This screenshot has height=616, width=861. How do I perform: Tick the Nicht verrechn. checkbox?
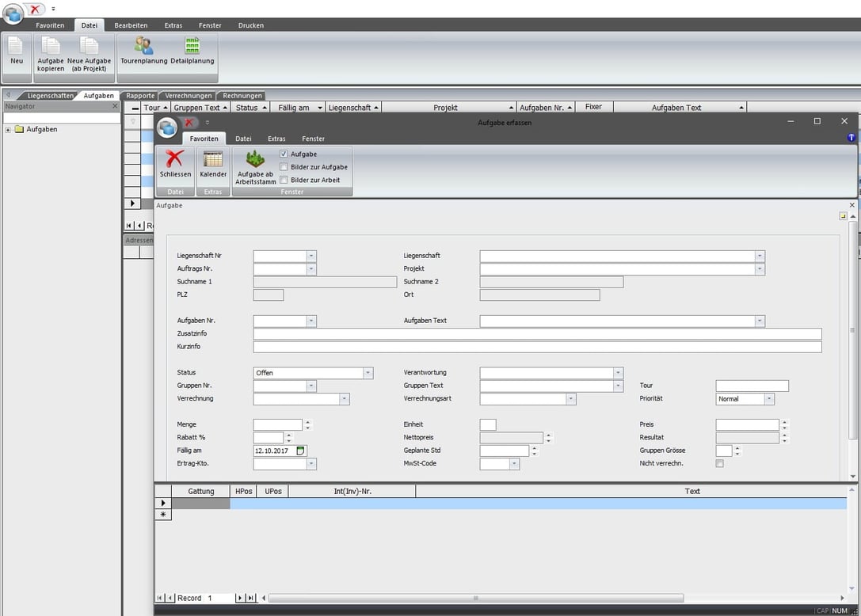[719, 463]
